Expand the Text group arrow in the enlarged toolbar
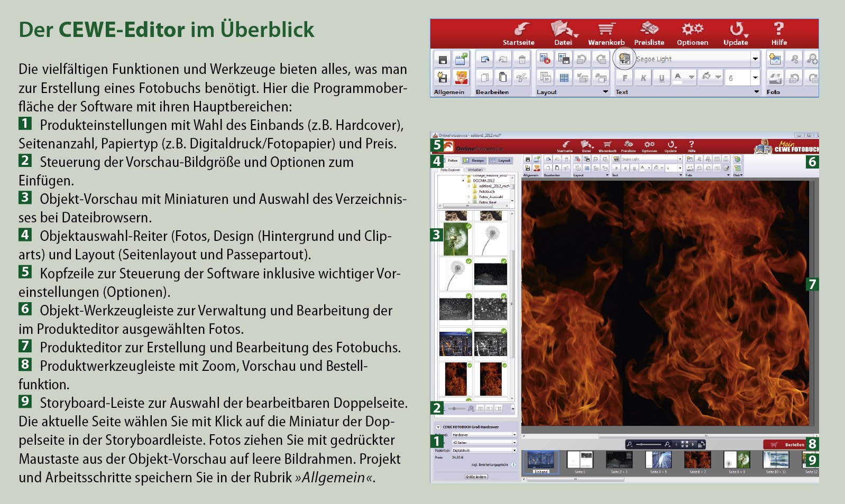Screen dimensions: 845x504 tap(757, 92)
